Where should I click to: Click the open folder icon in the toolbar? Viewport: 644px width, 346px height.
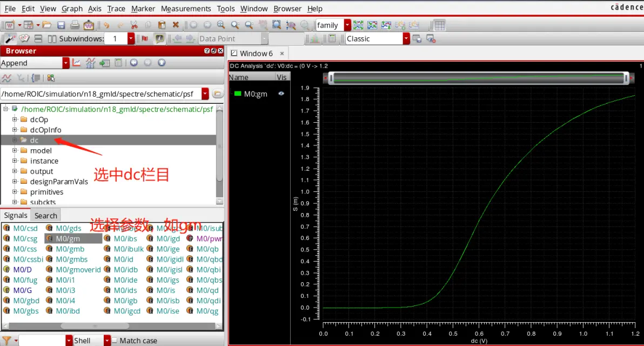[47, 25]
